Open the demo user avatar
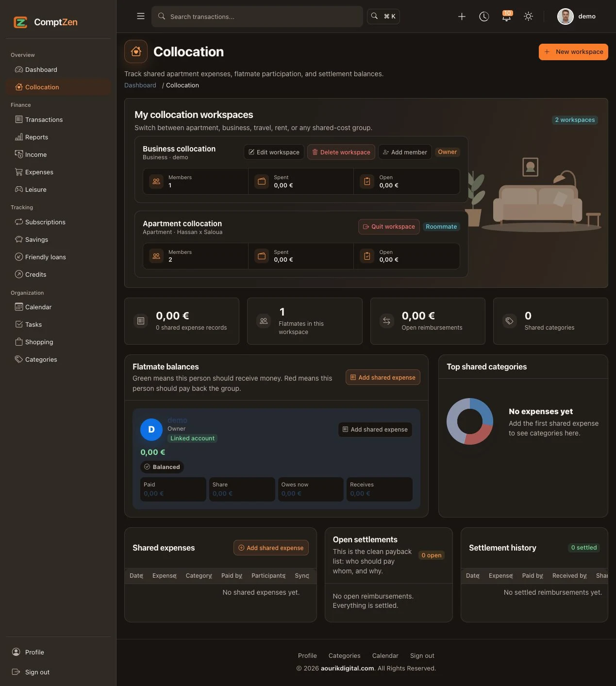 [x=566, y=17]
